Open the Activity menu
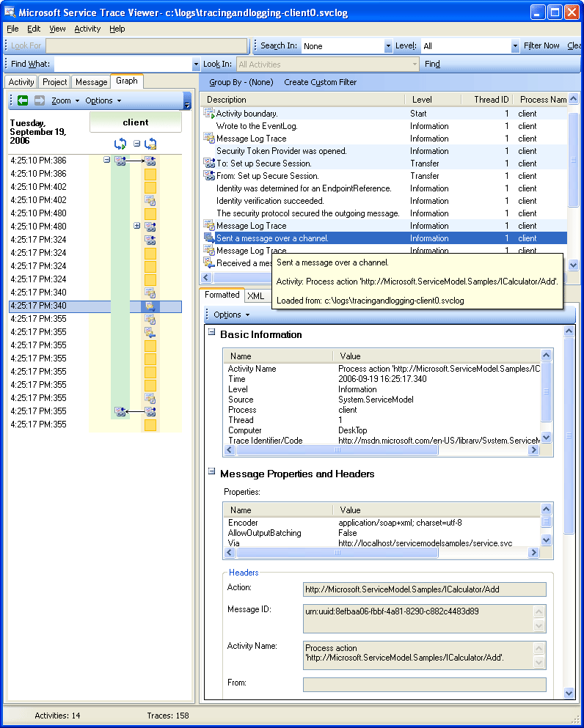This screenshot has height=728, width=584. 87,29
